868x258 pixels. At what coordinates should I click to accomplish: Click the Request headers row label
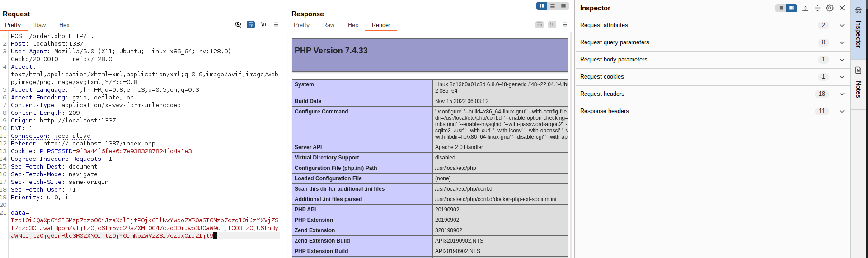tap(602, 94)
